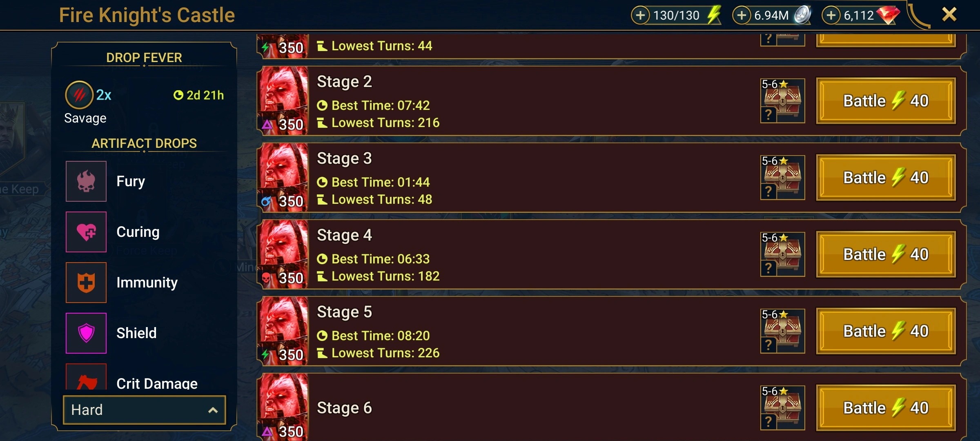Close the Fire Knight's Castle screen
The image size is (980, 441).
coord(949,15)
